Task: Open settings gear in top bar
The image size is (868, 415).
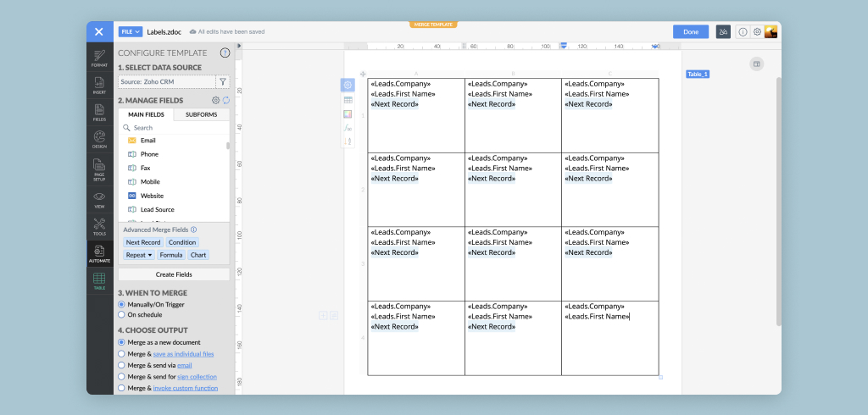Action: (x=757, y=32)
